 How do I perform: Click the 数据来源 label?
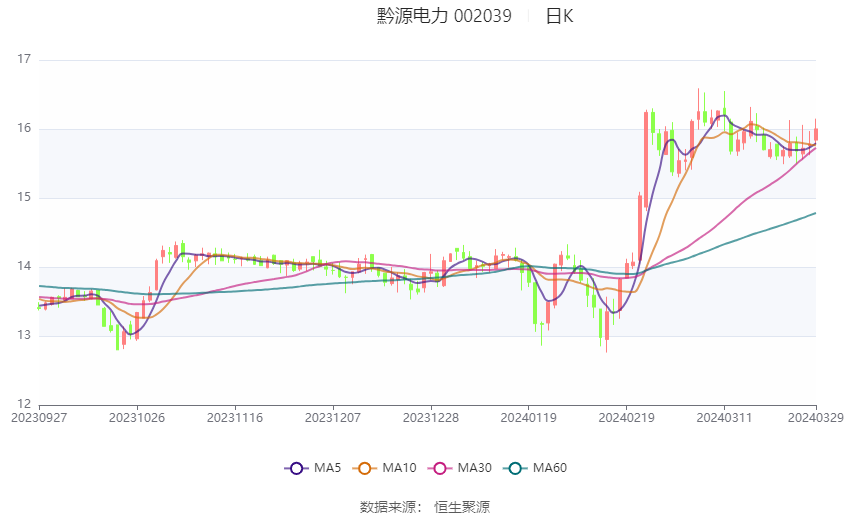[388, 507]
